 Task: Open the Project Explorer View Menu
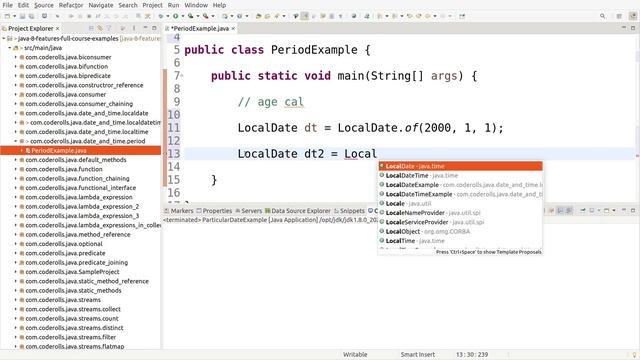[x=133, y=28]
